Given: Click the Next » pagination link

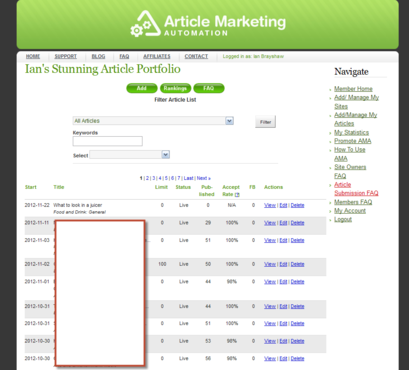Looking at the screenshot, I should click(x=204, y=178).
